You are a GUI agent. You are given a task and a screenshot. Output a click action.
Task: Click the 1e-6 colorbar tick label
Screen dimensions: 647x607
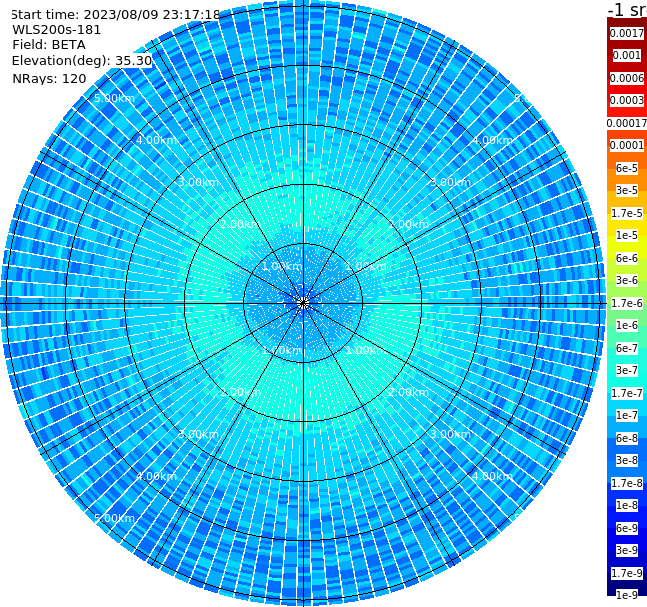point(627,325)
